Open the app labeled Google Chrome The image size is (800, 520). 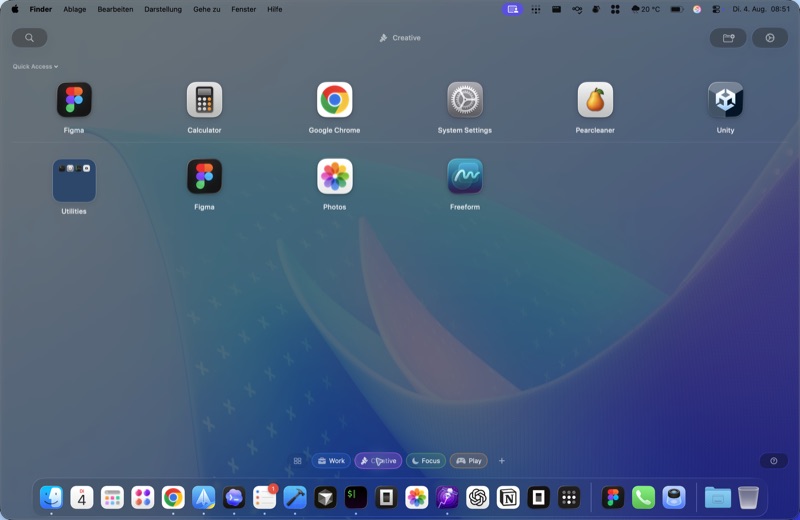tap(334, 100)
